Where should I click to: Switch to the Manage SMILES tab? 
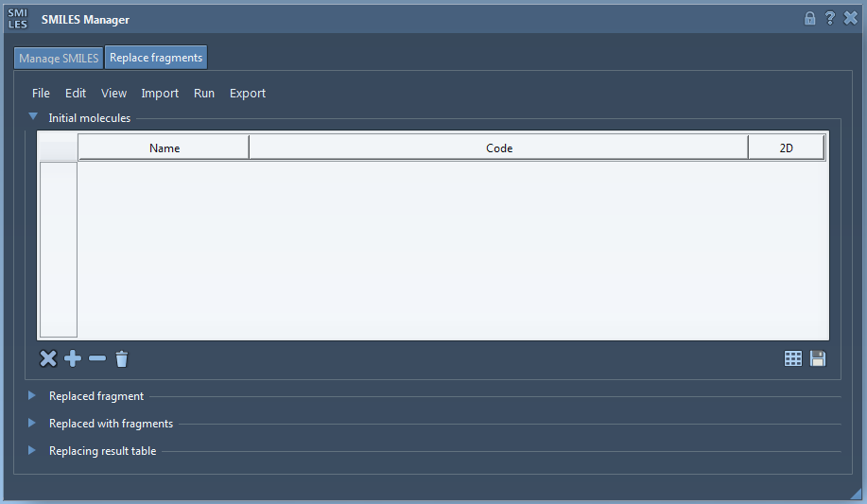click(x=59, y=59)
